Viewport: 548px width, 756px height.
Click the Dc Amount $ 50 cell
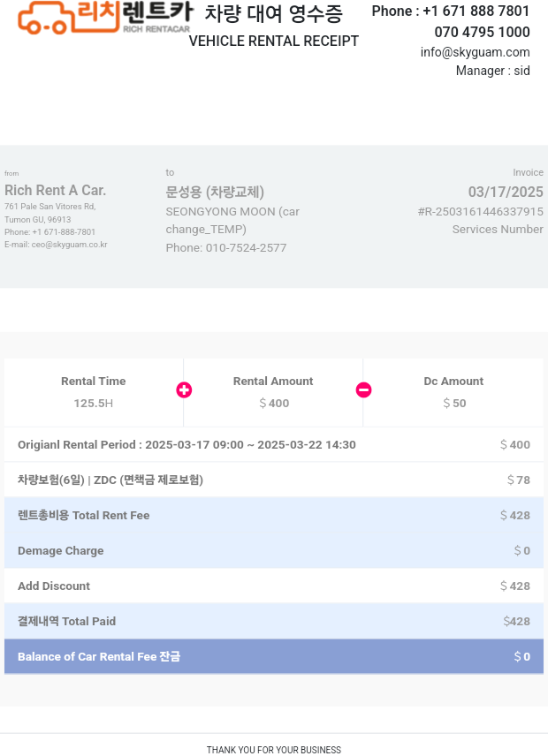[x=453, y=392]
